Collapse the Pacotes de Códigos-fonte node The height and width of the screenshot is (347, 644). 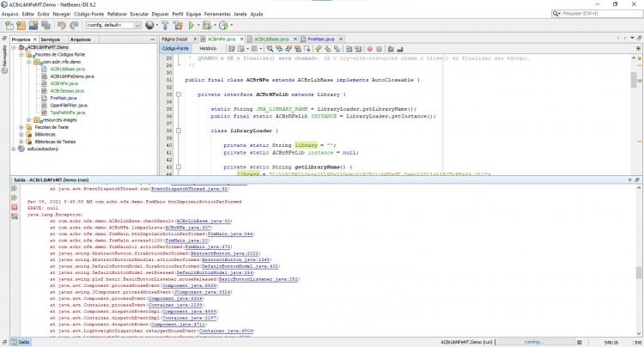[x=21, y=55]
